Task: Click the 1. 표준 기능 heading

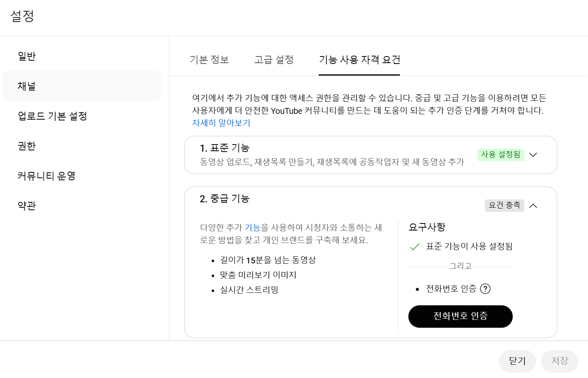Action: coord(225,148)
